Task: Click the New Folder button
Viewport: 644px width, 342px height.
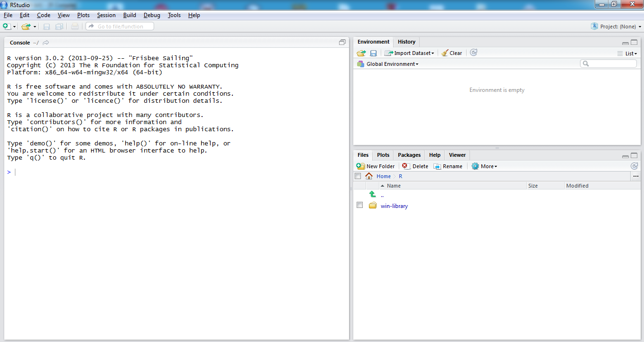Action: 376,166
